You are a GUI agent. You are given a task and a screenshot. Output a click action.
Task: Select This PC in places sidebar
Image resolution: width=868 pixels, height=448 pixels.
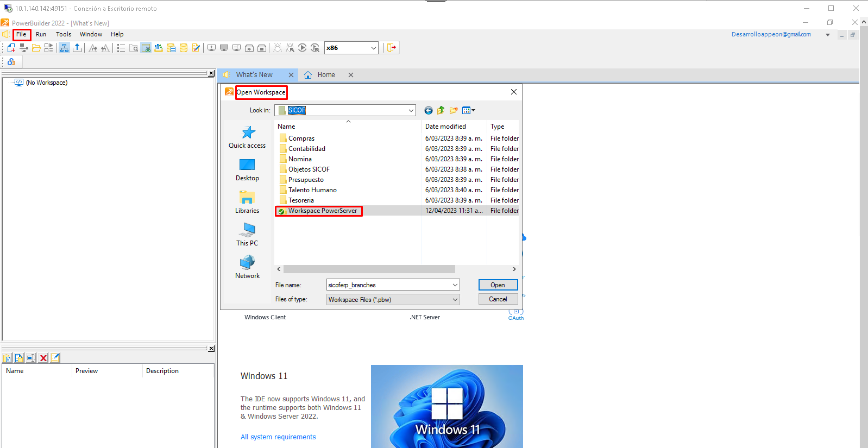pyautogui.click(x=247, y=235)
